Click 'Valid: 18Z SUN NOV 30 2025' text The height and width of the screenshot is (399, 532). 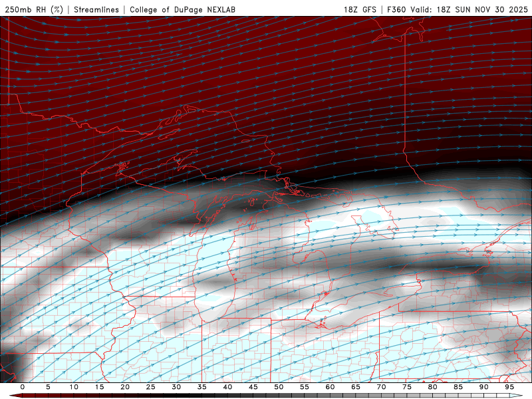click(469, 9)
